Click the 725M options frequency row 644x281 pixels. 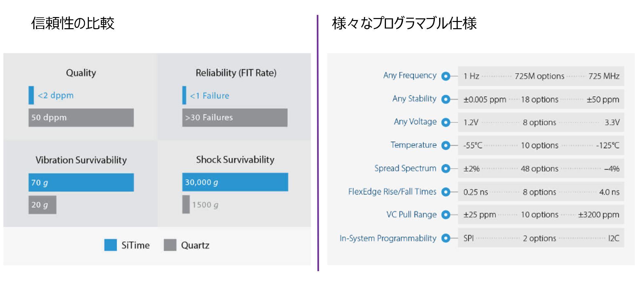541,76
